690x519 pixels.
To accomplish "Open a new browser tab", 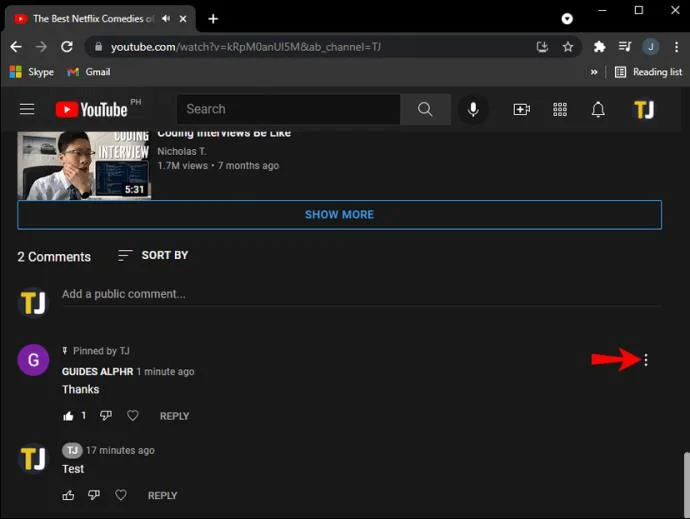I will pos(213,19).
